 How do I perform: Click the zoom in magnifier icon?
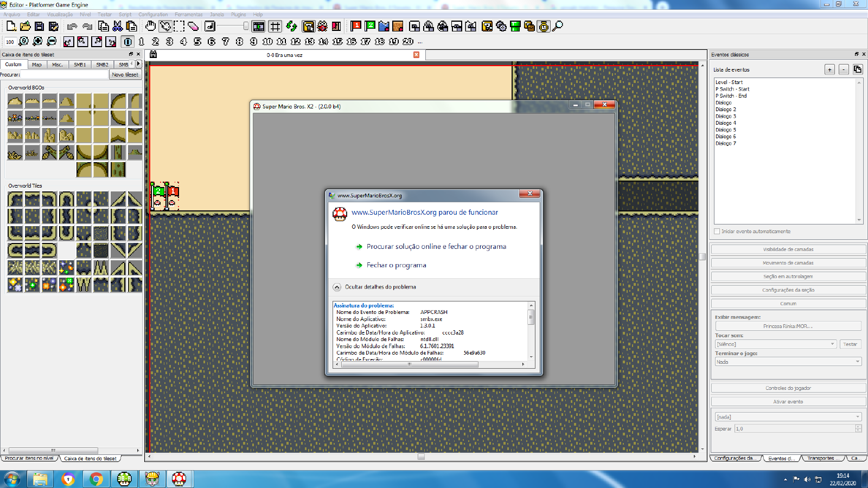38,41
